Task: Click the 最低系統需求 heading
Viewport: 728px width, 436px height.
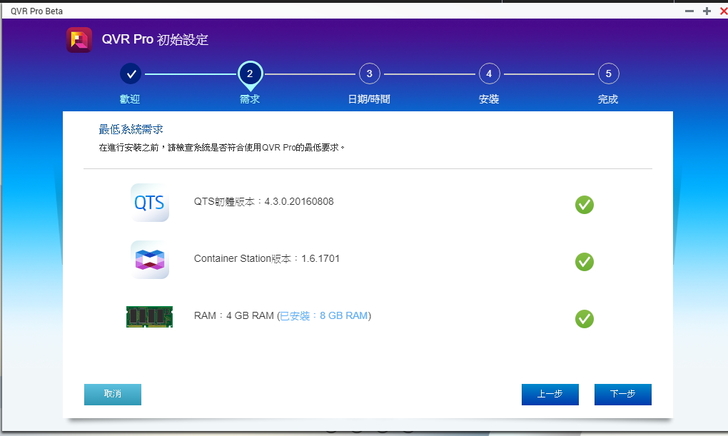Action: point(131,129)
